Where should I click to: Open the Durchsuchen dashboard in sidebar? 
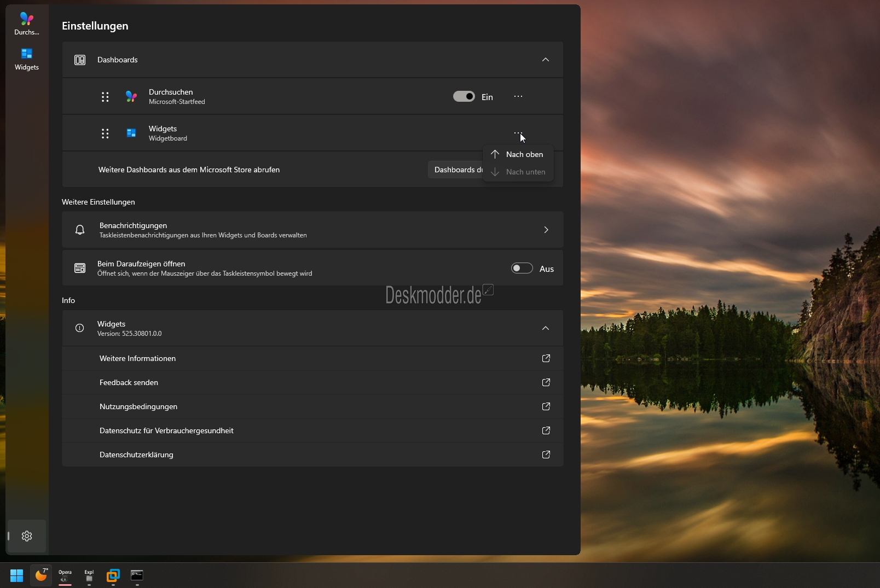point(26,24)
